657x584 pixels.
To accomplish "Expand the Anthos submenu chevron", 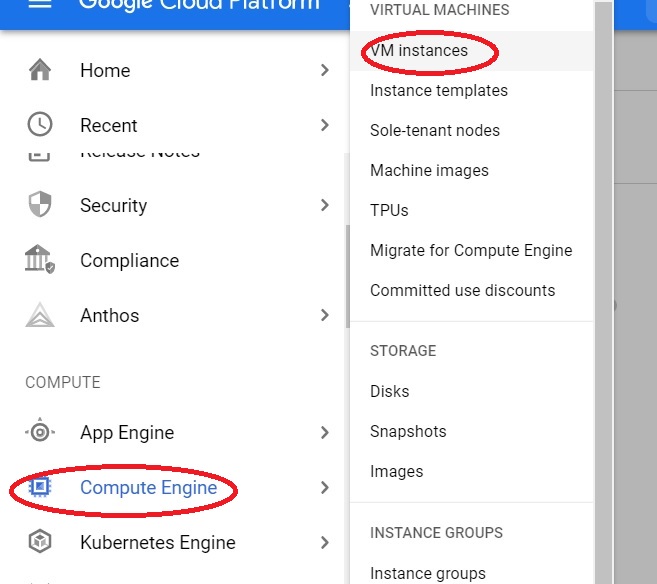I will coord(324,315).
